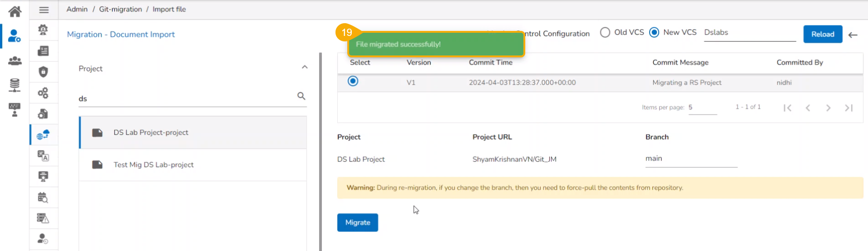Select DS Lab Project-project in list
The height and width of the screenshot is (251, 868).
pos(193,132)
